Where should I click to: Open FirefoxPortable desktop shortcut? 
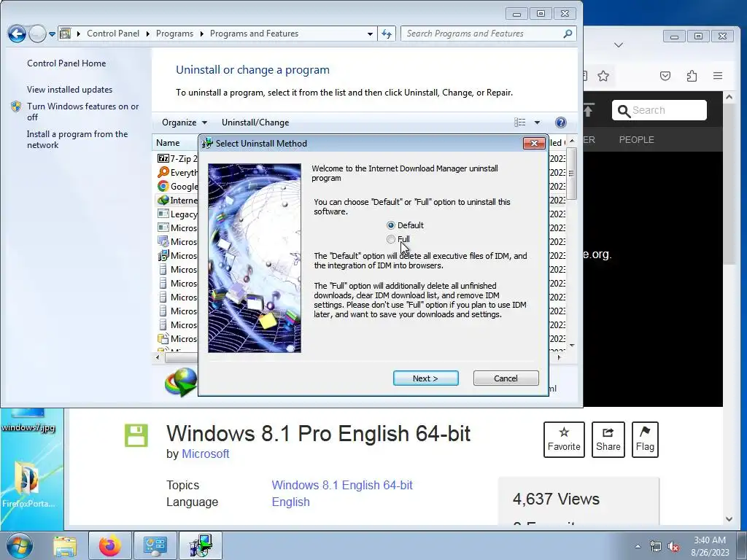click(x=28, y=484)
